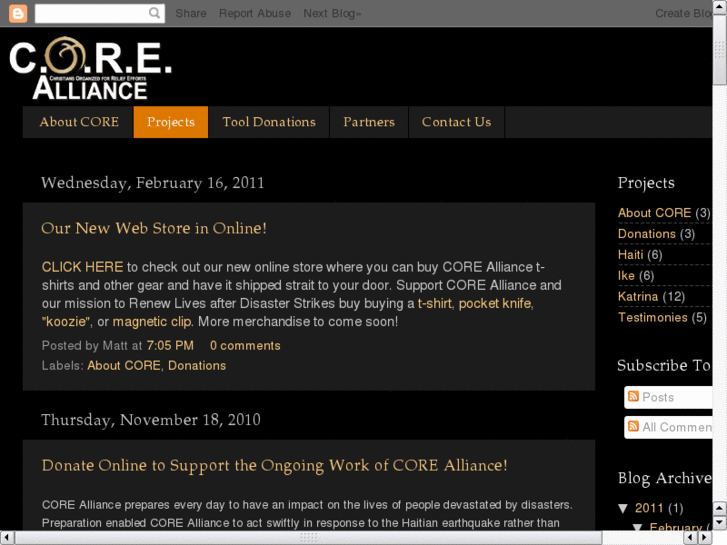This screenshot has width=727, height=545.
Task: Click the Create Blog link
Action: 683,13
